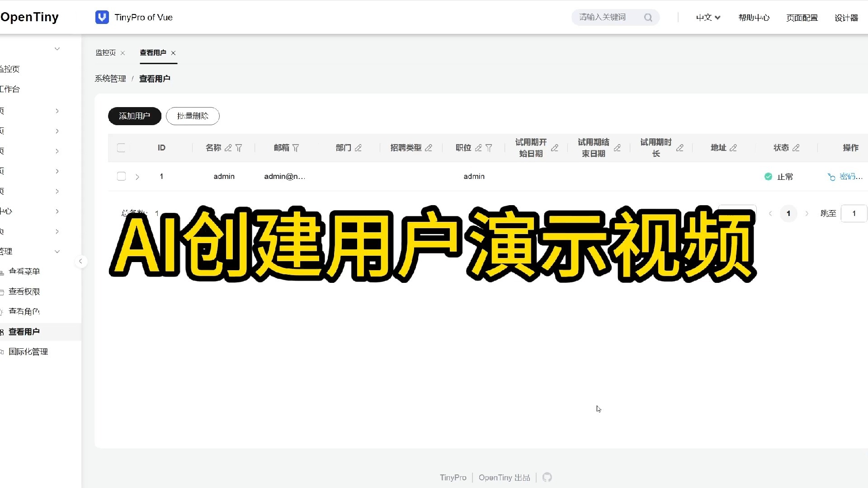This screenshot has height=488, width=868.
Task: Click the filter icon in 名称 column
Action: [239, 148]
